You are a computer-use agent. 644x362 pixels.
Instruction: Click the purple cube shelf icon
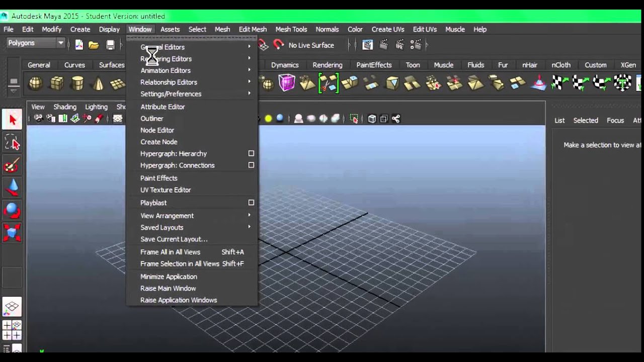coord(287,83)
